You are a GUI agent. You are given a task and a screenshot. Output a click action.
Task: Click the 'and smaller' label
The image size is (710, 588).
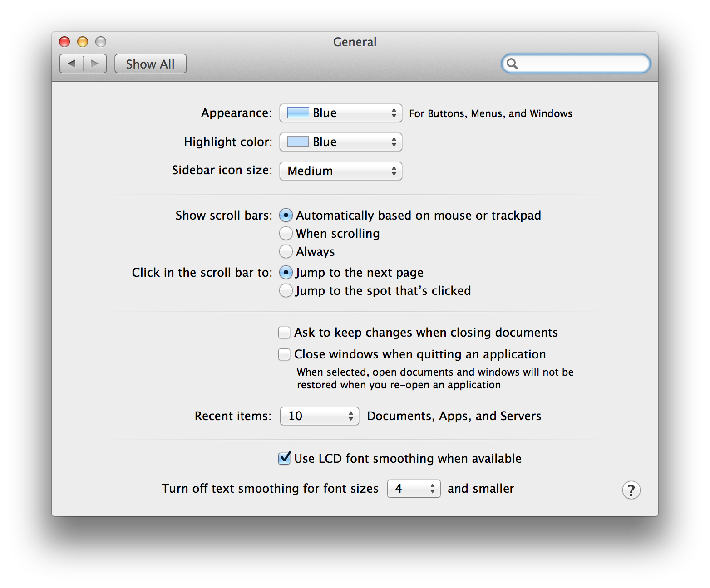(481, 489)
